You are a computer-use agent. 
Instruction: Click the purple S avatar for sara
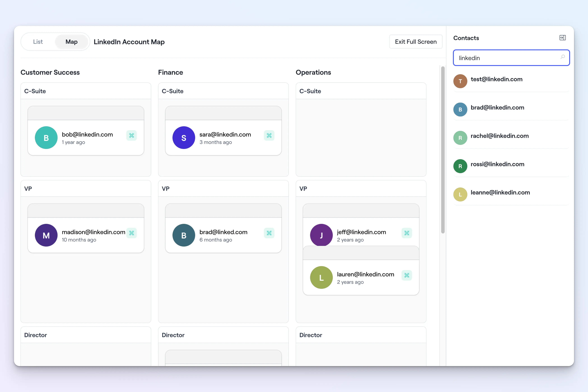[184, 138]
